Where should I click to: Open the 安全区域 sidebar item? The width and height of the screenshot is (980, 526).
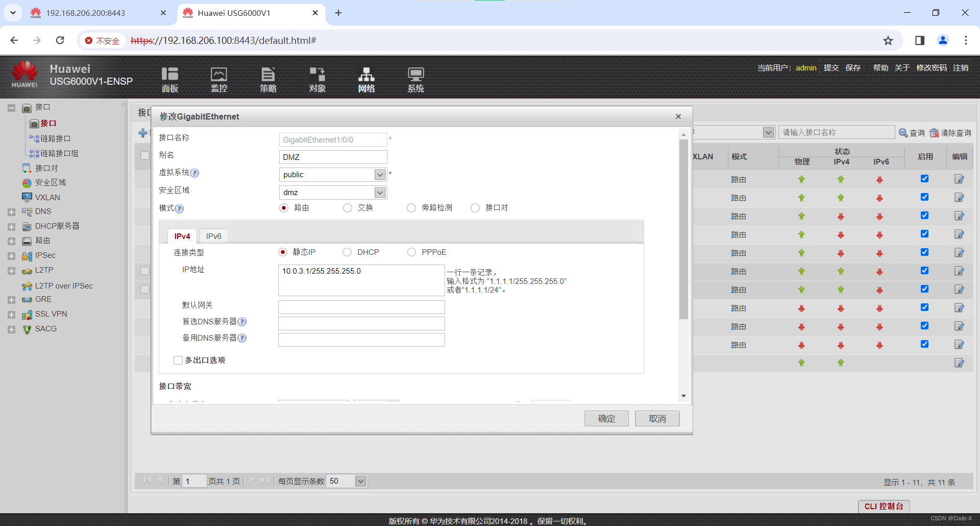coord(50,183)
